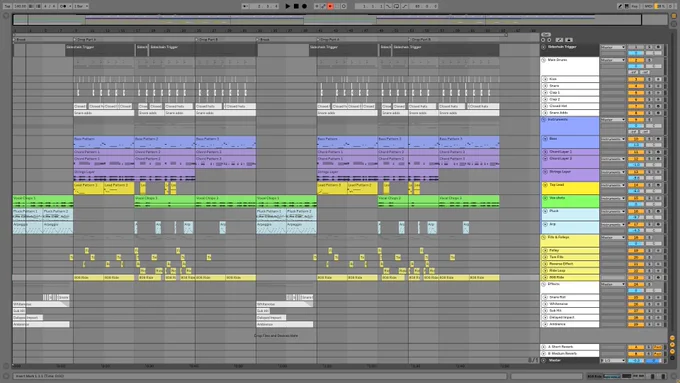Collapse the Effects group track

pyautogui.click(x=543, y=285)
